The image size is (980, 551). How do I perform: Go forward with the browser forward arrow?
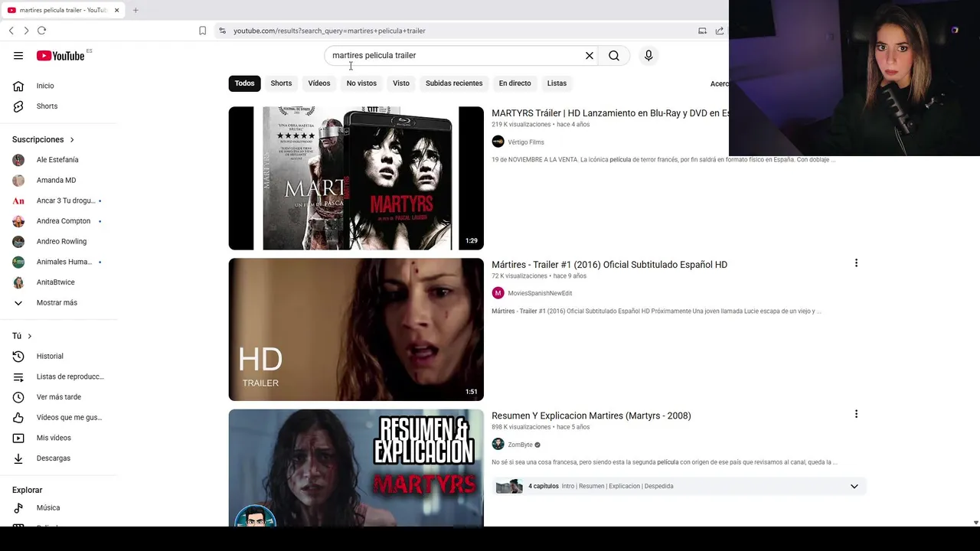click(26, 31)
